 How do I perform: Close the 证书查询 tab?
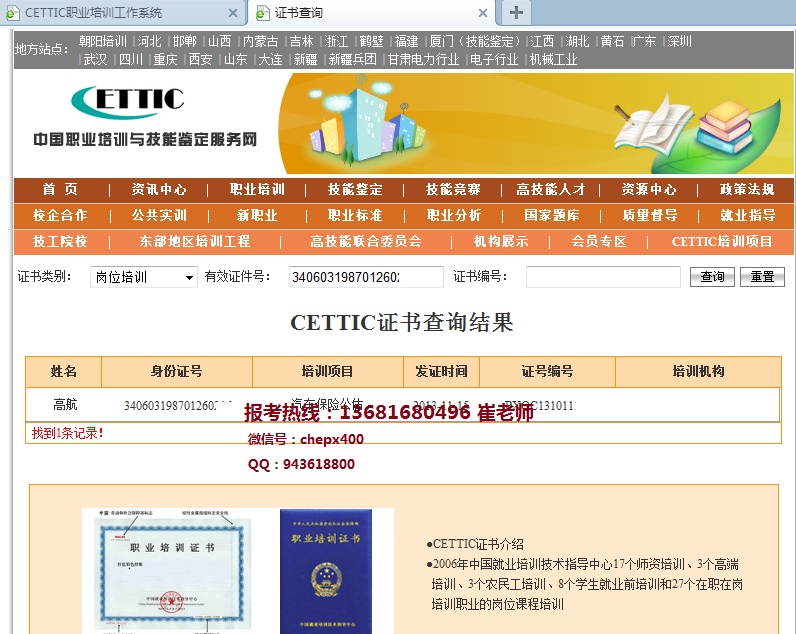pyautogui.click(x=483, y=13)
